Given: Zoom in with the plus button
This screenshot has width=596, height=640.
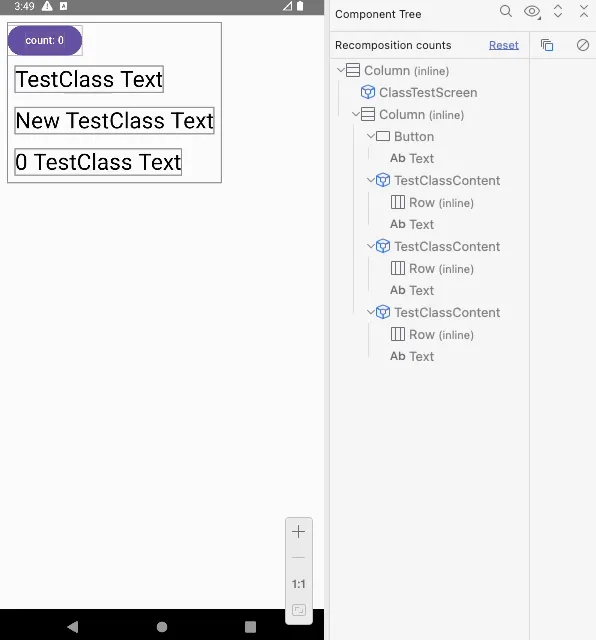Looking at the screenshot, I should coord(298,531).
